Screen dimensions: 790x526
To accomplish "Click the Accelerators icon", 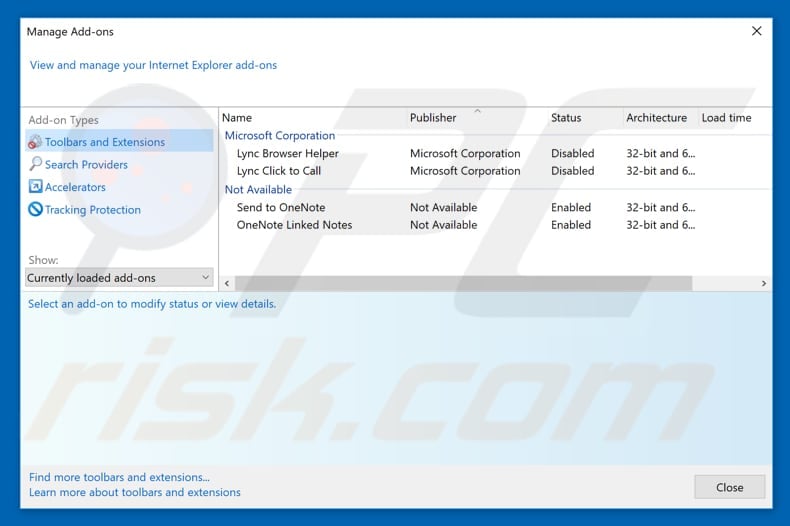I will (35, 186).
